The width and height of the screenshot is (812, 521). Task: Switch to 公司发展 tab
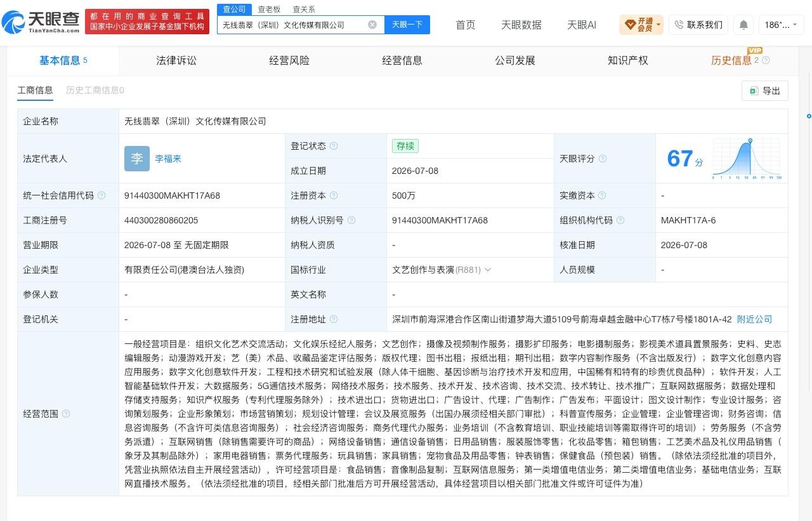click(x=515, y=60)
